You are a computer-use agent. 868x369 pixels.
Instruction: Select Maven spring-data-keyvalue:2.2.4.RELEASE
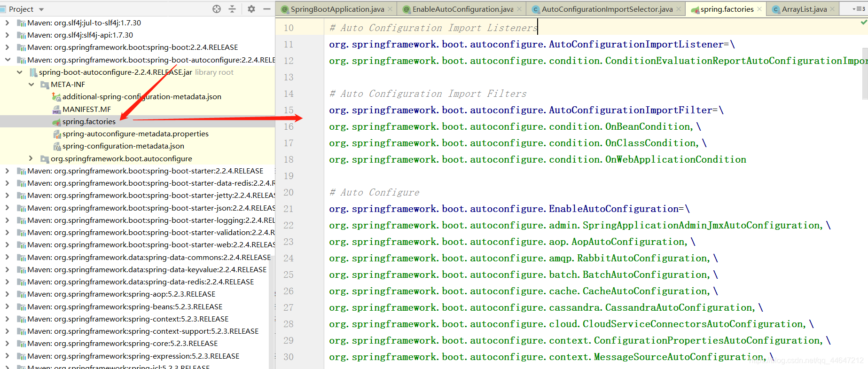147,269
